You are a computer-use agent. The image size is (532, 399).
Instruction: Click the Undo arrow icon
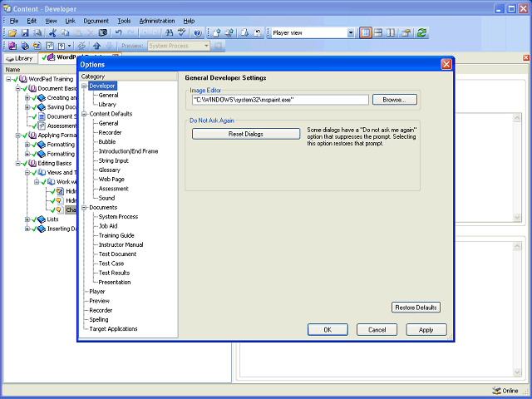(118, 33)
